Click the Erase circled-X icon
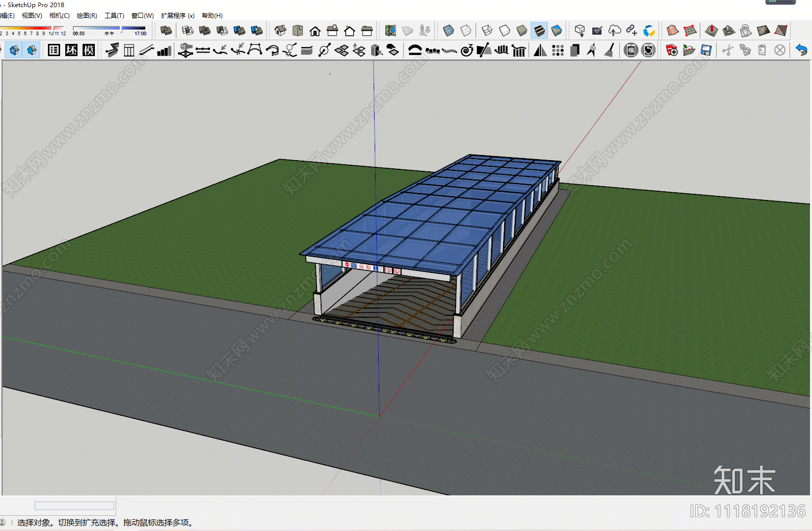Image resolution: width=812 pixels, height=531 pixels. tap(780, 50)
